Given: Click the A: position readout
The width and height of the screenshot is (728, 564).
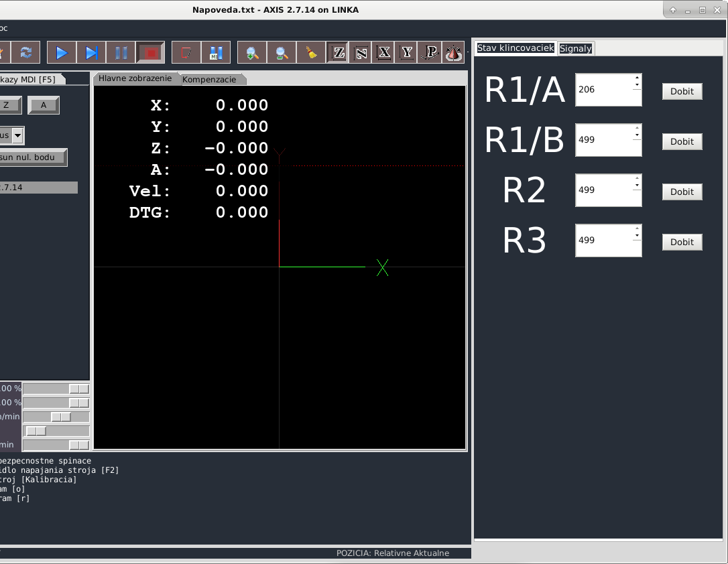Looking at the screenshot, I should pyautogui.click(x=209, y=169).
